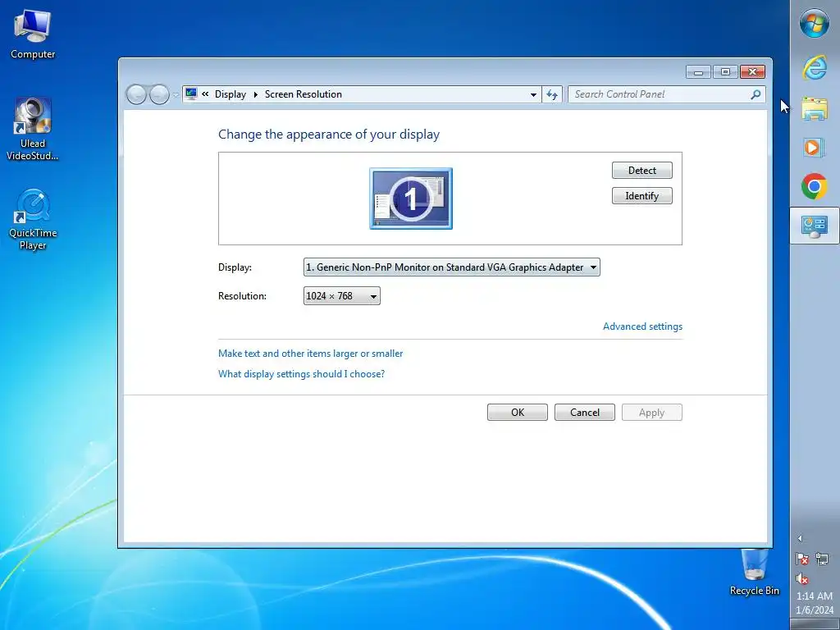Open the Resolution dropdown
The image size is (840, 630).
tap(342, 295)
